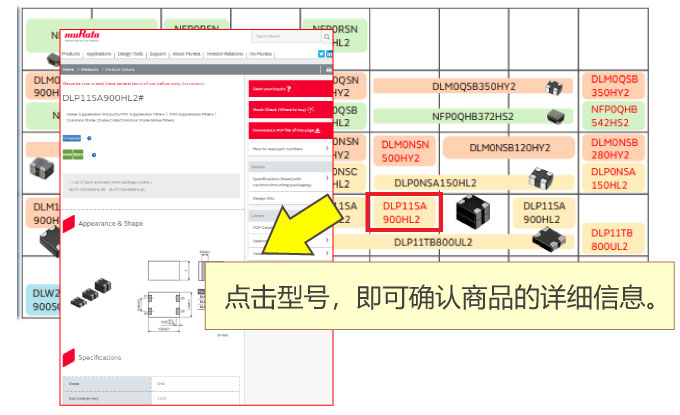
Task: Click Stock Check (Where to buy)
Action: [x=288, y=109]
